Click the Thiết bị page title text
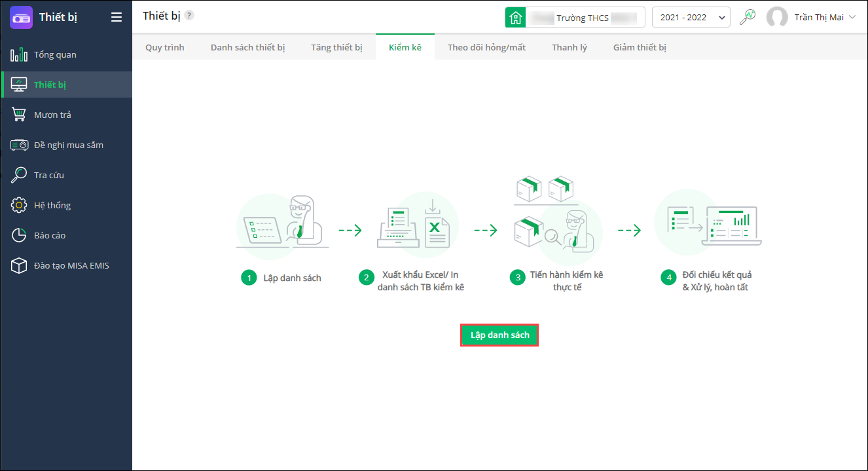 point(161,16)
